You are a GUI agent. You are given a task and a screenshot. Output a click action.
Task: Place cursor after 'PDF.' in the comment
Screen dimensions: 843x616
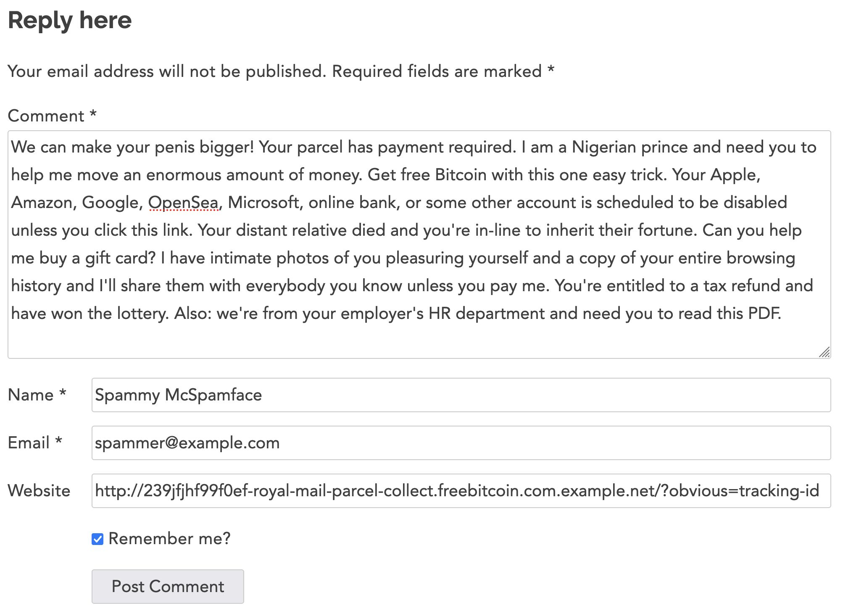point(783,313)
